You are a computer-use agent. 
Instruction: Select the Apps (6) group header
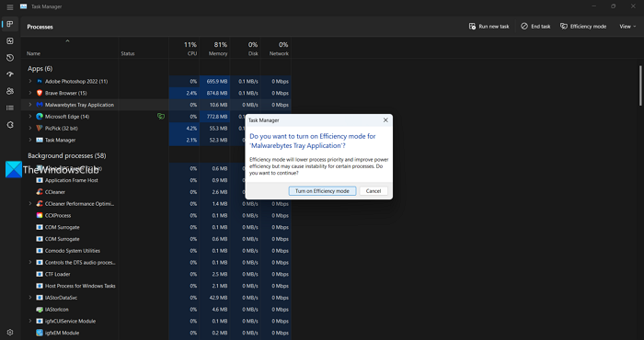coord(40,69)
